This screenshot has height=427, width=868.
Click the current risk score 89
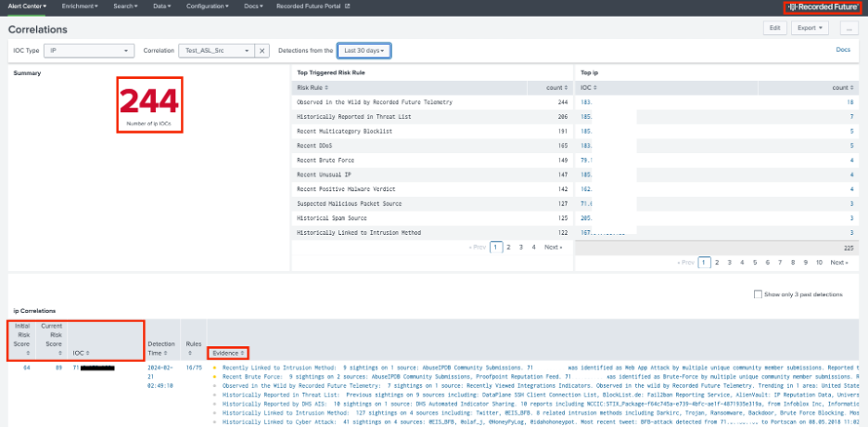click(x=58, y=368)
